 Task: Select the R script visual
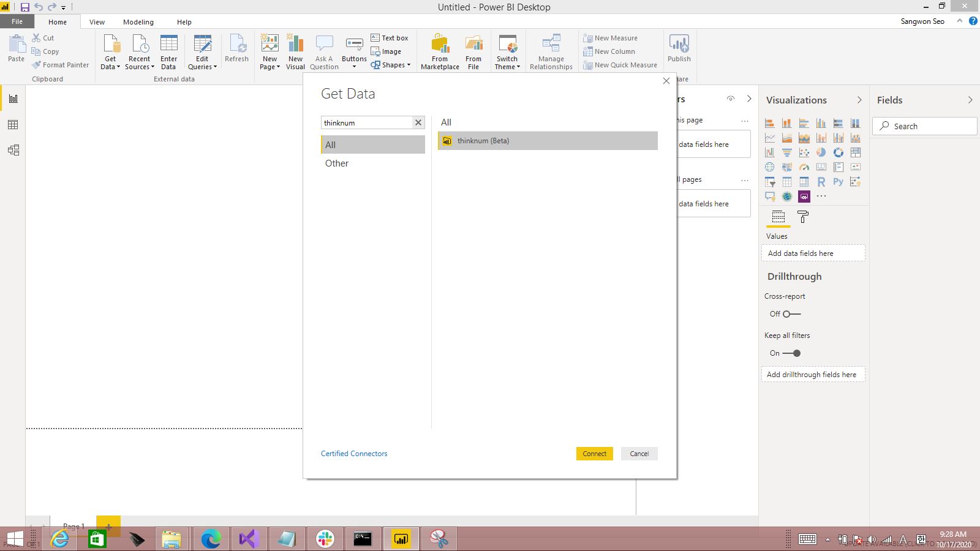[x=821, y=182]
